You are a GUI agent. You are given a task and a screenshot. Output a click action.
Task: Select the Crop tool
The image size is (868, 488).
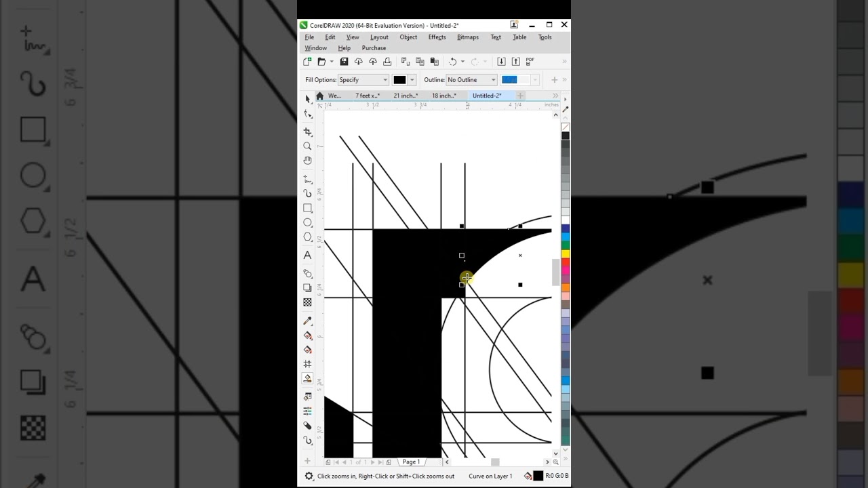click(307, 131)
